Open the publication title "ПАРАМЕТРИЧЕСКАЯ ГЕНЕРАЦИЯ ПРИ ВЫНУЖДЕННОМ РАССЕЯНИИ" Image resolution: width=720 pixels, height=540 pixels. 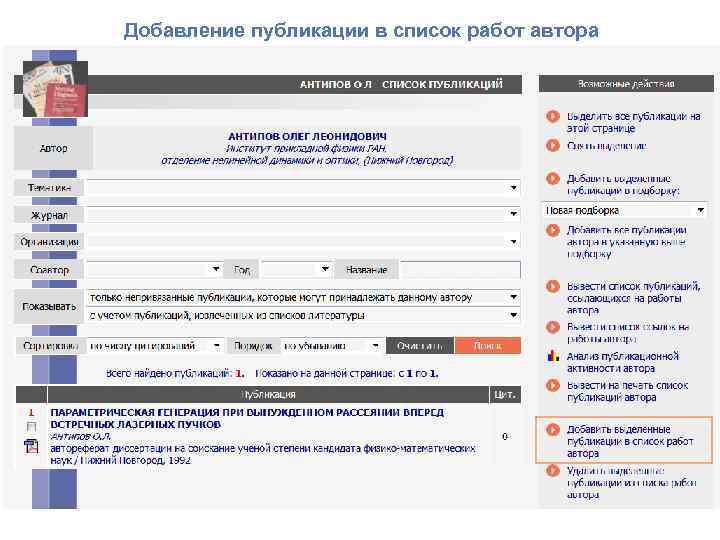[x=247, y=418]
